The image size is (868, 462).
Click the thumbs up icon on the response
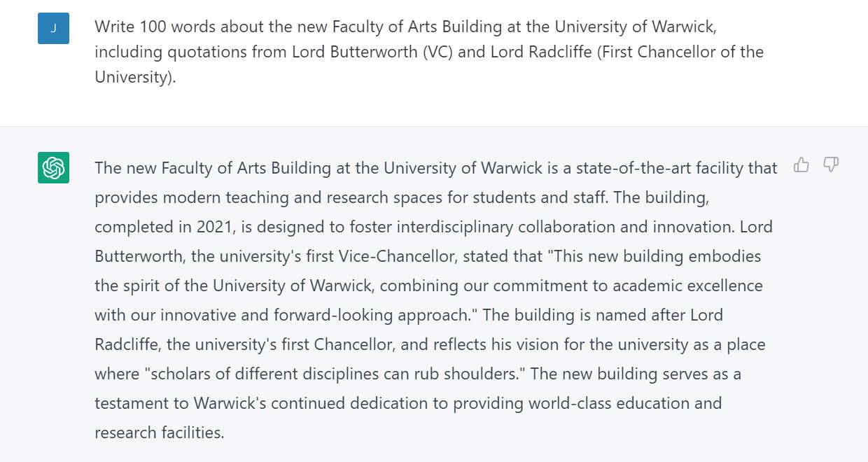pos(801,165)
